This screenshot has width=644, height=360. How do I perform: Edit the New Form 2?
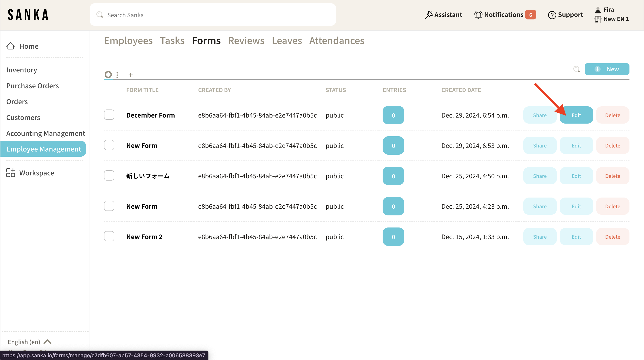[x=576, y=237]
